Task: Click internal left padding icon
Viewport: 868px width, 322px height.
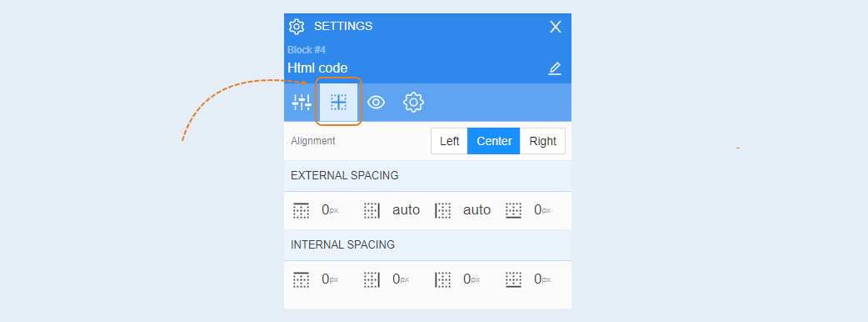Action: pyautogui.click(x=443, y=280)
